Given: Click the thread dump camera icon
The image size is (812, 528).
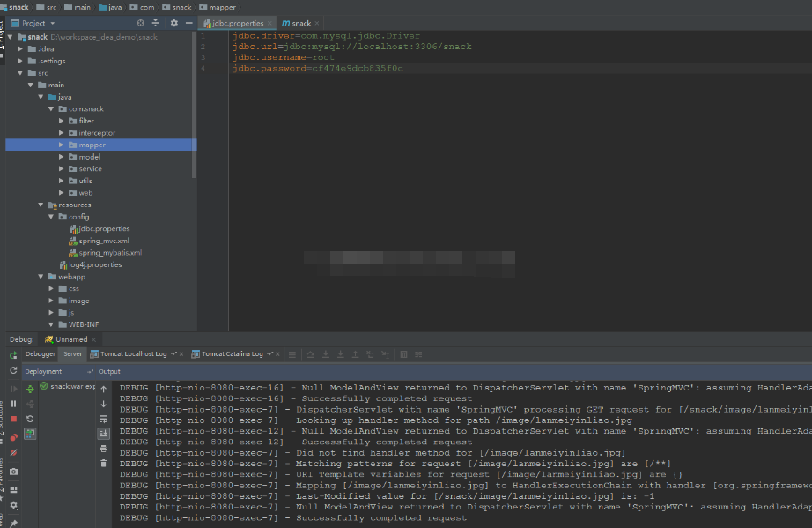Looking at the screenshot, I should coord(13,472).
